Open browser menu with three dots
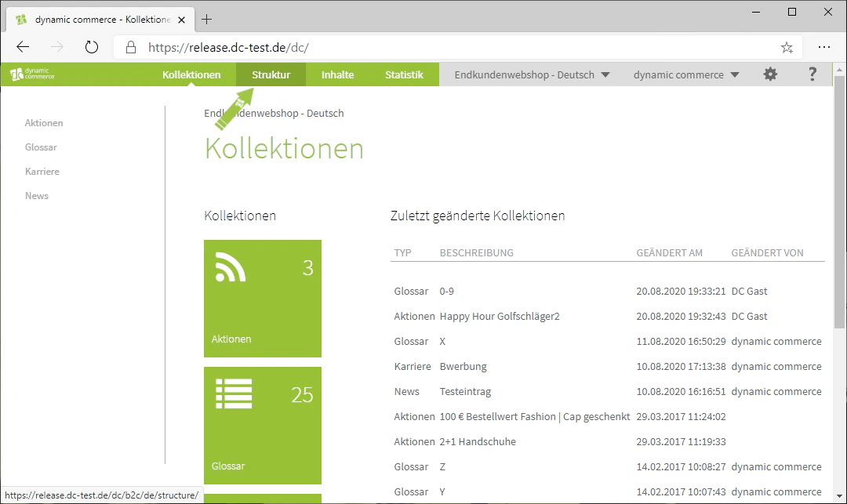The image size is (847, 504). [823, 48]
